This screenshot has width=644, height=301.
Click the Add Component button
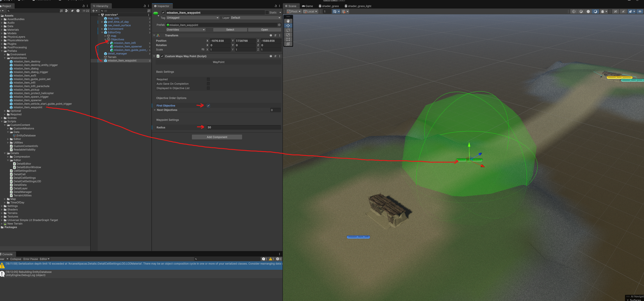coord(217,137)
